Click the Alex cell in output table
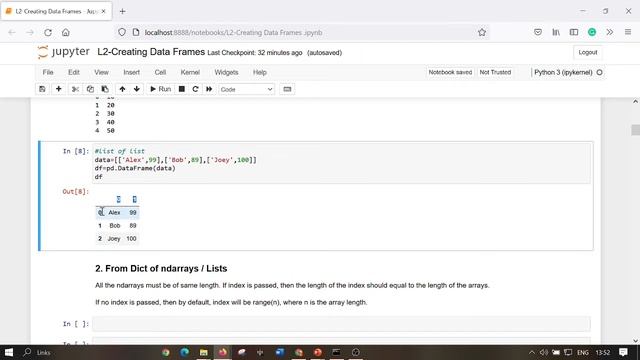The image size is (640, 360). [114, 213]
